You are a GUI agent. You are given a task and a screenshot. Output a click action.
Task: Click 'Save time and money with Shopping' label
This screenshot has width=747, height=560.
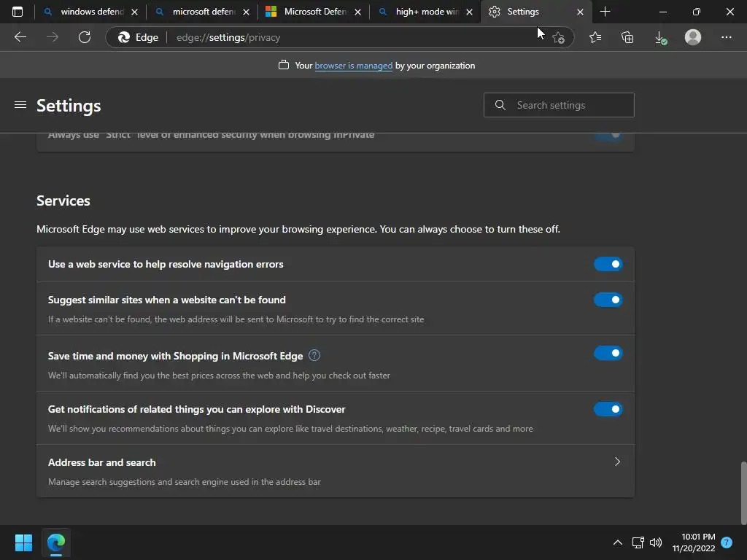point(175,356)
